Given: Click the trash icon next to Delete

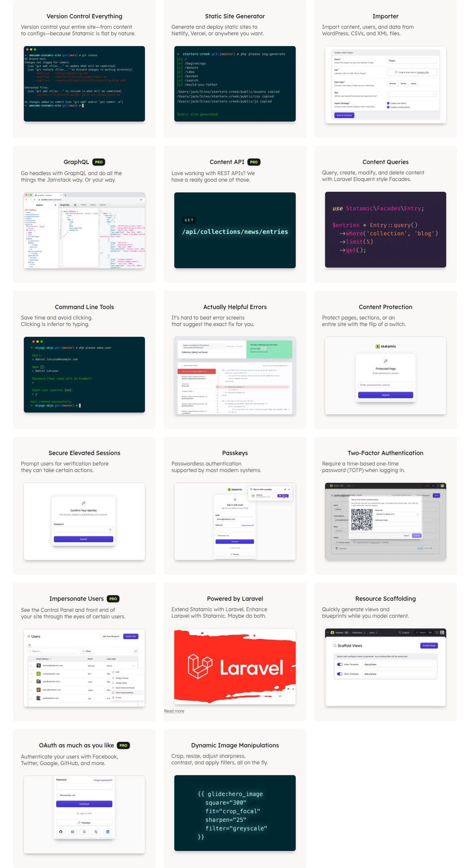Looking at the screenshot, I should pos(114,697).
